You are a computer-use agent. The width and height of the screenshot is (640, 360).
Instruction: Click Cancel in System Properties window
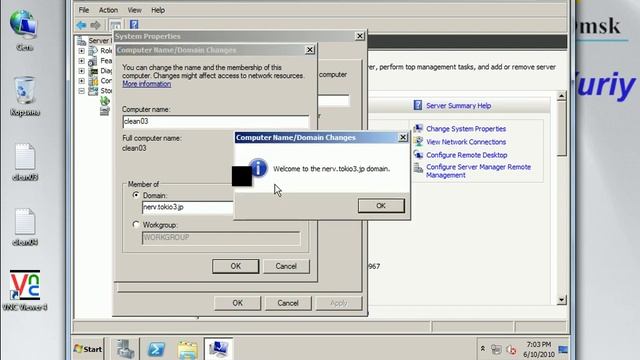tap(288, 303)
